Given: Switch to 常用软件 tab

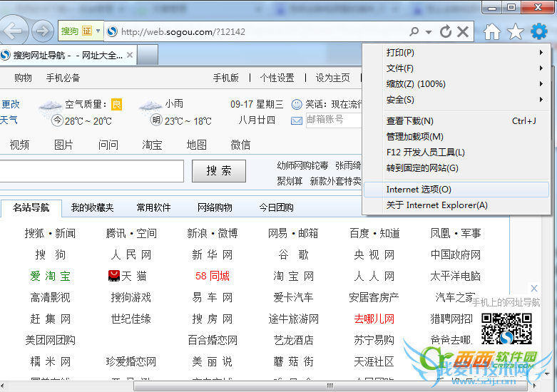Looking at the screenshot, I should click(x=153, y=207).
